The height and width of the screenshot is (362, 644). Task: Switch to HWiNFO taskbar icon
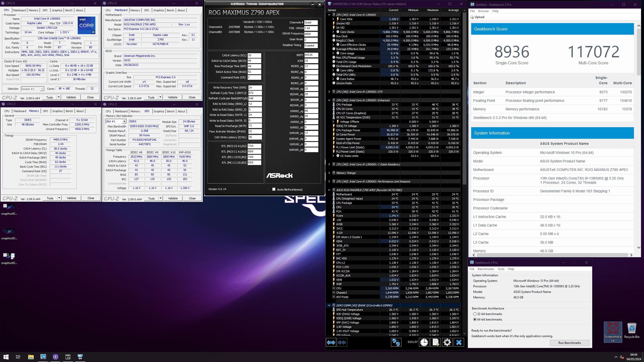[80, 357]
